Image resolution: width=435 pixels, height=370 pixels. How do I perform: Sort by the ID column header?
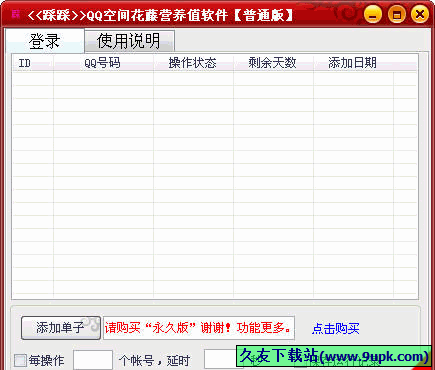tap(33, 63)
